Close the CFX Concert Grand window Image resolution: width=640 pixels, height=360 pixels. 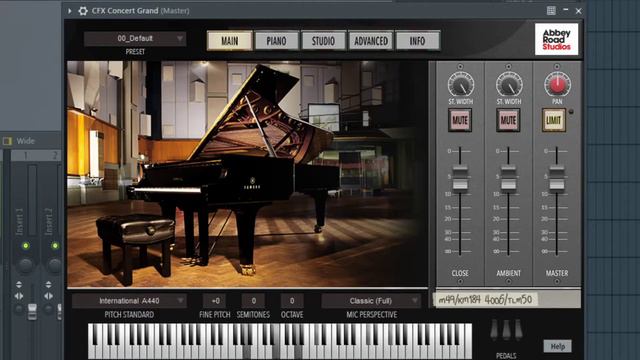click(578, 11)
